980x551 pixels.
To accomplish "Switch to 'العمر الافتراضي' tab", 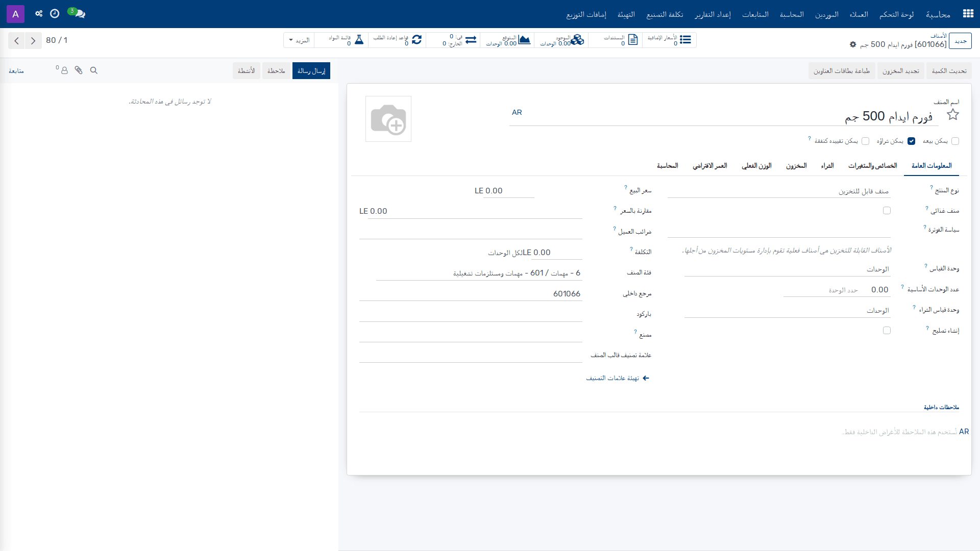I will pyautogui.click(x=709, y=166).
